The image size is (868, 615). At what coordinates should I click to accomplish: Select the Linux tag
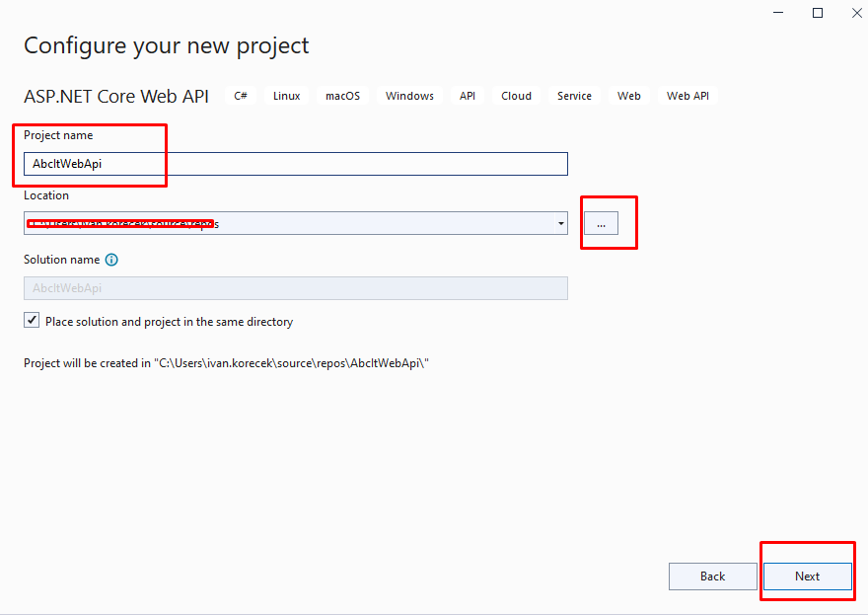(287, 96)
